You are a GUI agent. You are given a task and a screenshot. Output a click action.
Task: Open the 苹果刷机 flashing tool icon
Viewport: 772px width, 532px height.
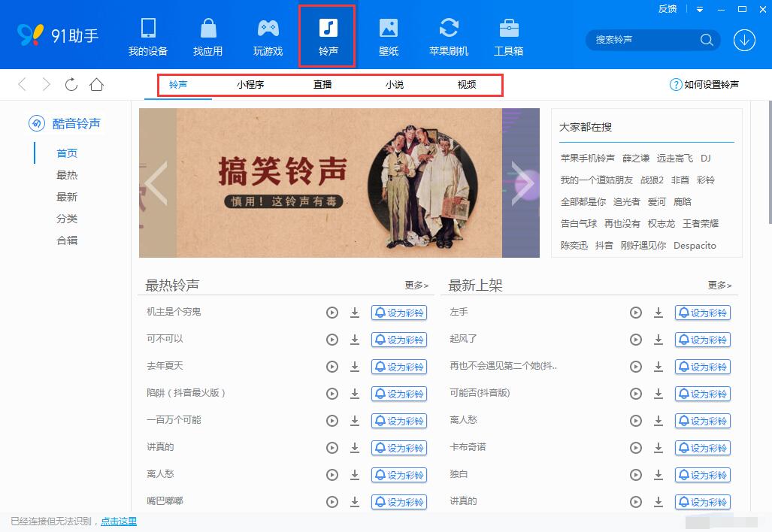pos(449,35)
